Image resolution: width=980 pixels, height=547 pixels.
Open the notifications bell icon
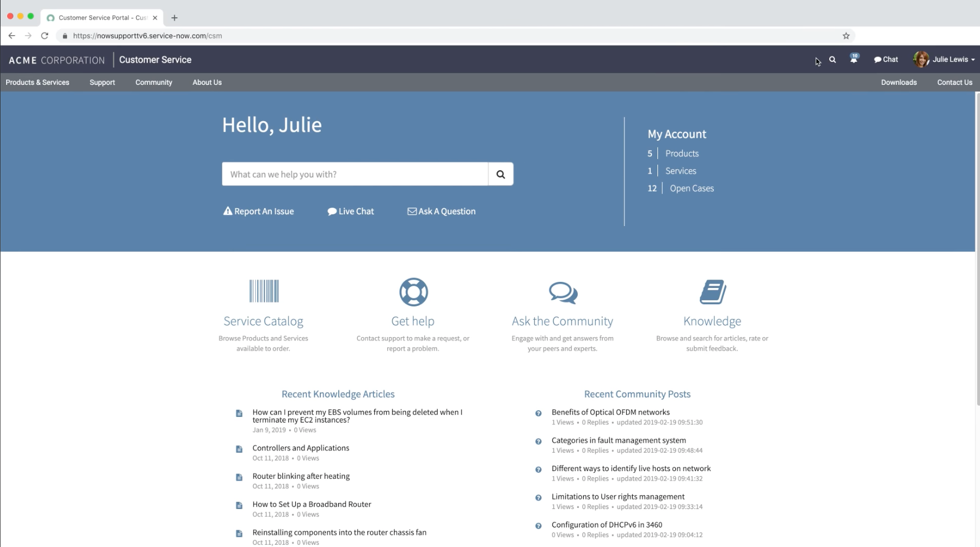853,59
